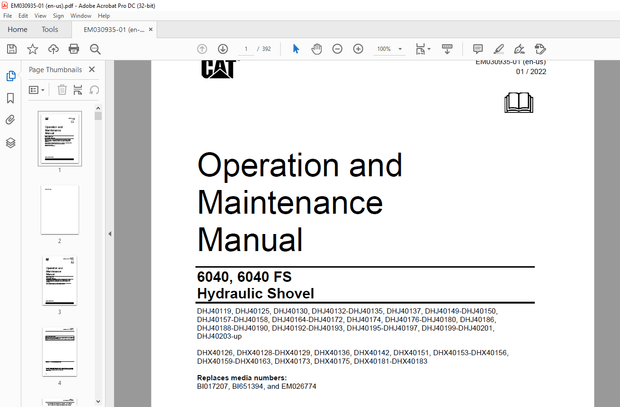Viewport: 620px width, 407px height.
Task: Select page 1 thumbnail
Action: click(x=60, y=138)
